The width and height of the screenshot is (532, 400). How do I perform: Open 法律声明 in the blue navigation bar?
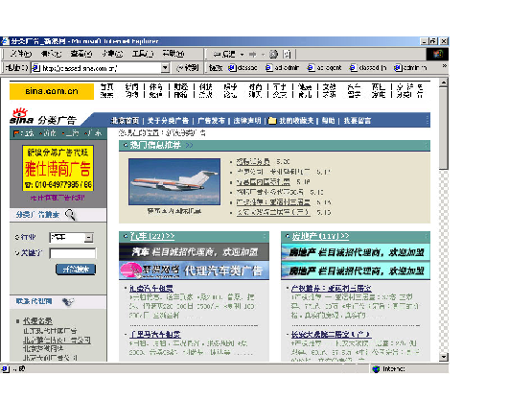point(247,121)
